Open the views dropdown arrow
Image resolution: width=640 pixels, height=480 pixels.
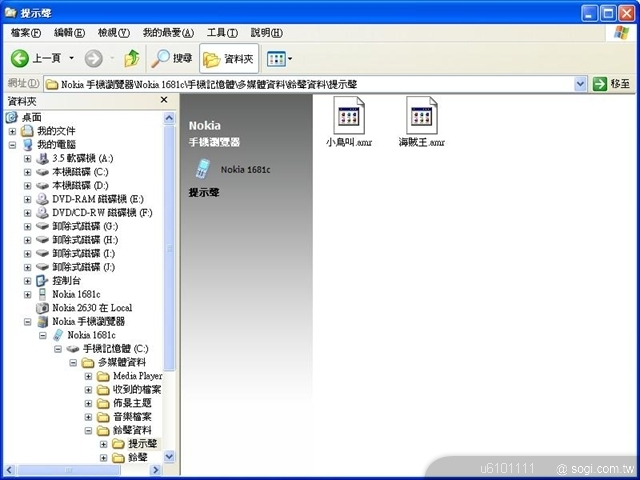tap(290, 59)
